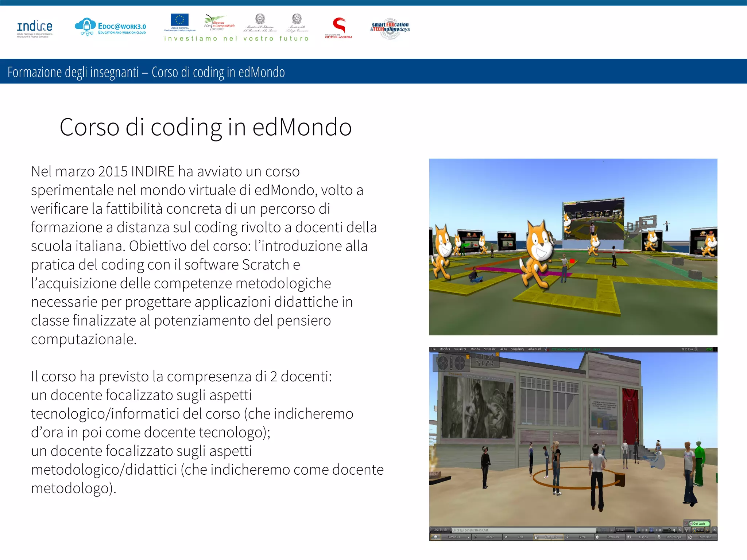Click the edMondo avatars screenshot
747x560 pixels.
pyautogui.click(x=573, y=444)
